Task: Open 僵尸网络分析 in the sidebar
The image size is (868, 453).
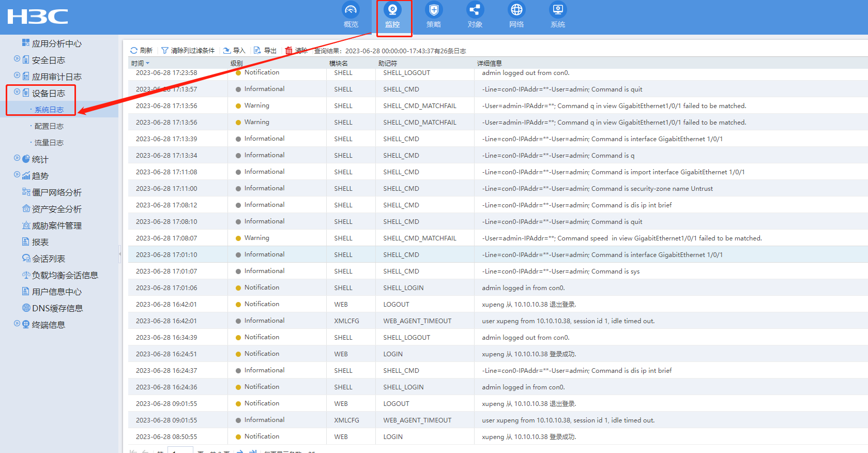Action: pos(56,192)
